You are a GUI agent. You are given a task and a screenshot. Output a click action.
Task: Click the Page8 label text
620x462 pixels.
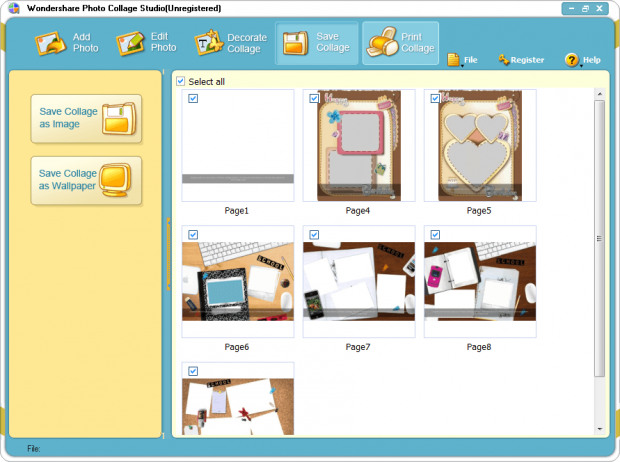pos(478,347)
